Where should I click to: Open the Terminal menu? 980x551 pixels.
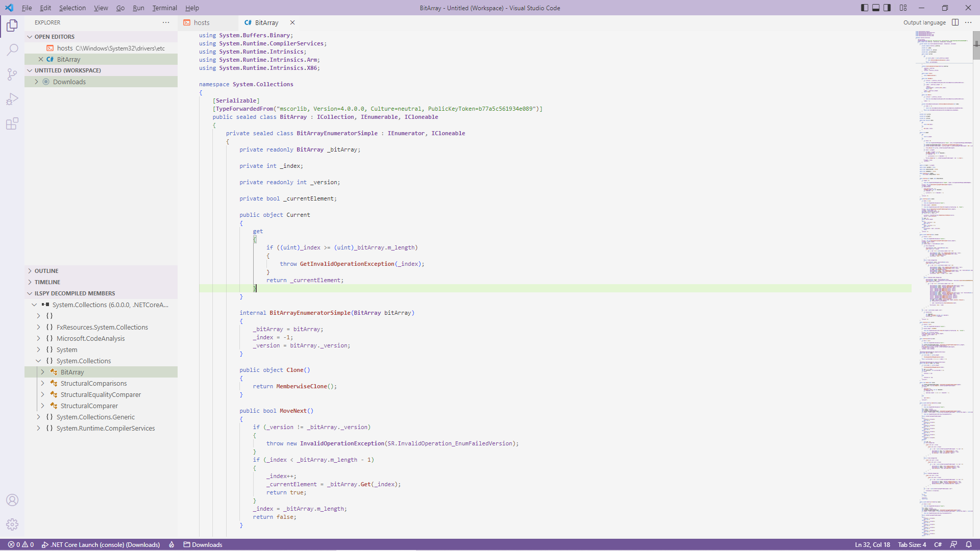click(164, 8)
